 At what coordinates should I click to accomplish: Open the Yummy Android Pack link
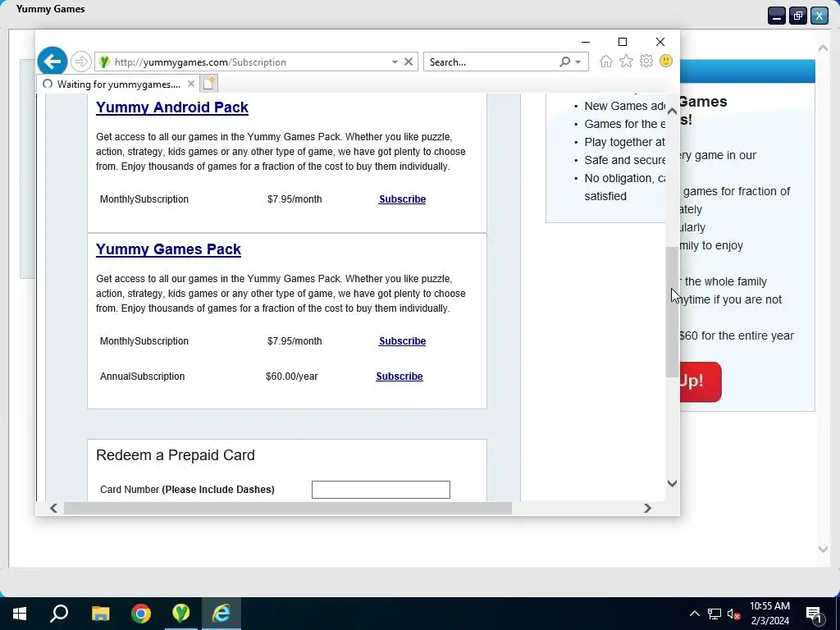(172, 107)
